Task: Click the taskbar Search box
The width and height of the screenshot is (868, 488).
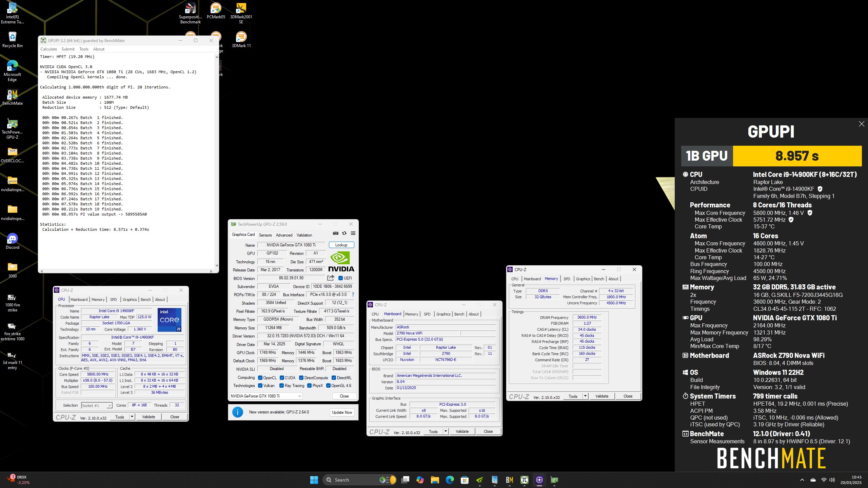Action: pyautogui.click(x=359, y=480)
